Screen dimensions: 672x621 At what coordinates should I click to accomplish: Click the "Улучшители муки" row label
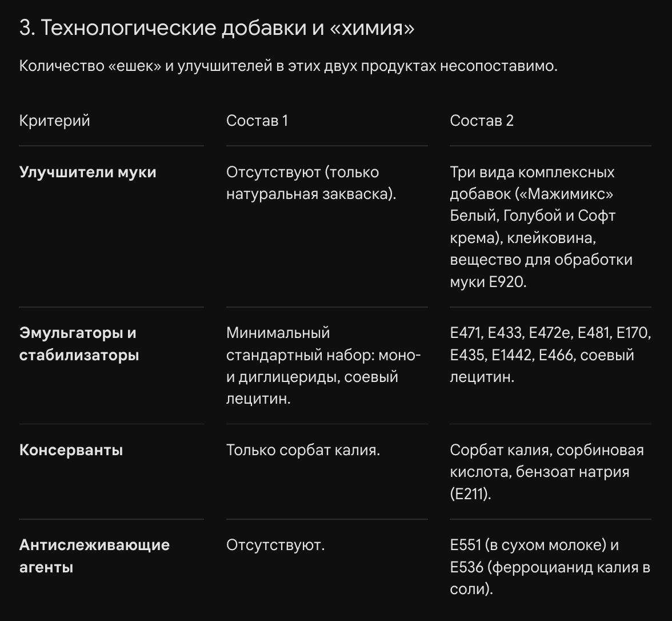[x=88, y=172]
